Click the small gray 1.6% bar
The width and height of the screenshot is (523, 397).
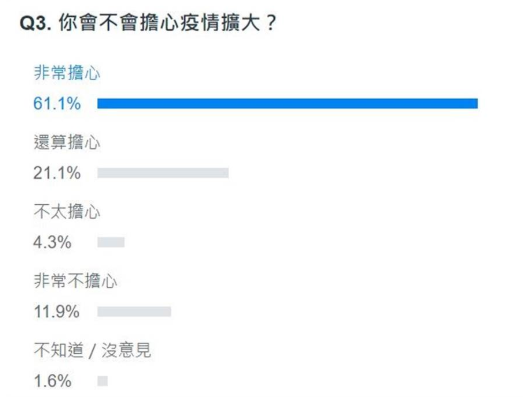(102, 381)
